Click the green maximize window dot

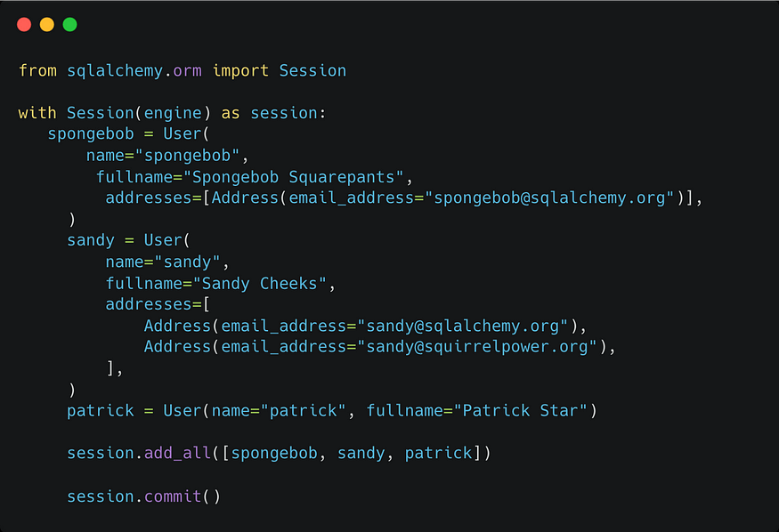70,24
